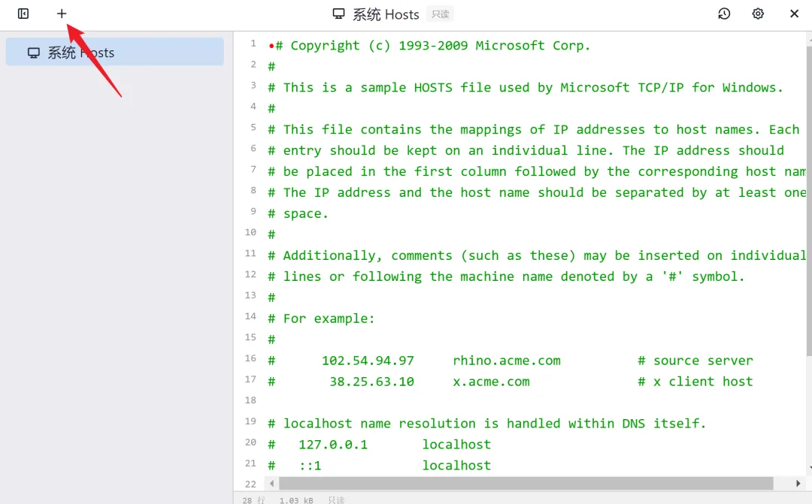812x504 pixels.
Task: Close the SwitchHosts window
Action: (794, 14)
